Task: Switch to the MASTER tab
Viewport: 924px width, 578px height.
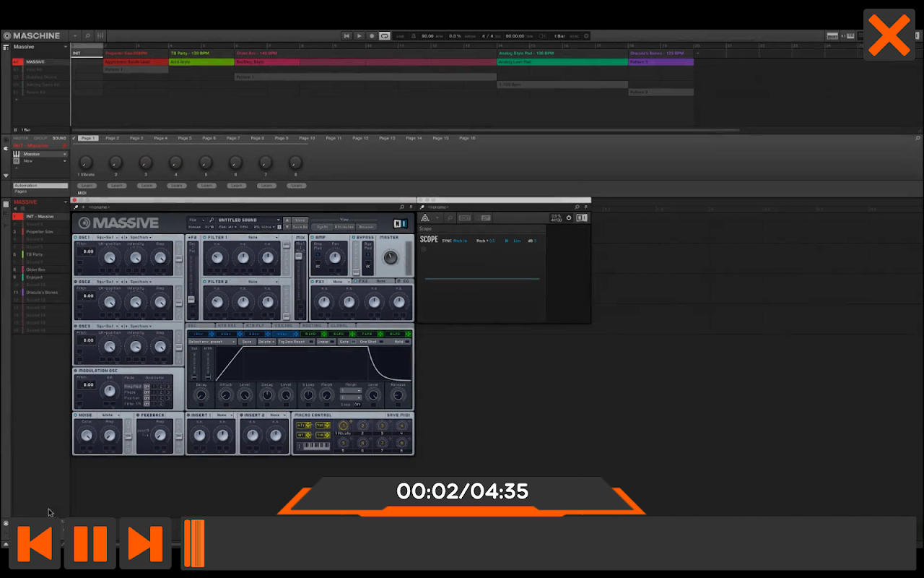Action: [x=20, y=138]
